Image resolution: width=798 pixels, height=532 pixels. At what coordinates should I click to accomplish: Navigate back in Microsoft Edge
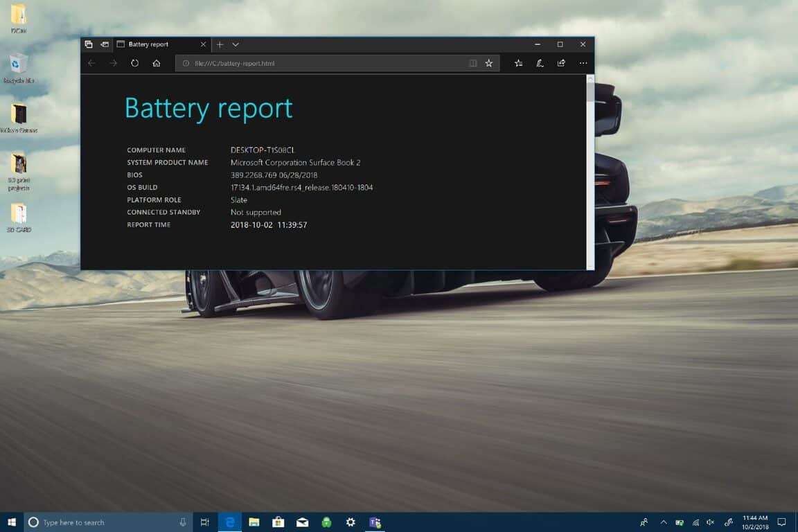[x=91, y=63]
